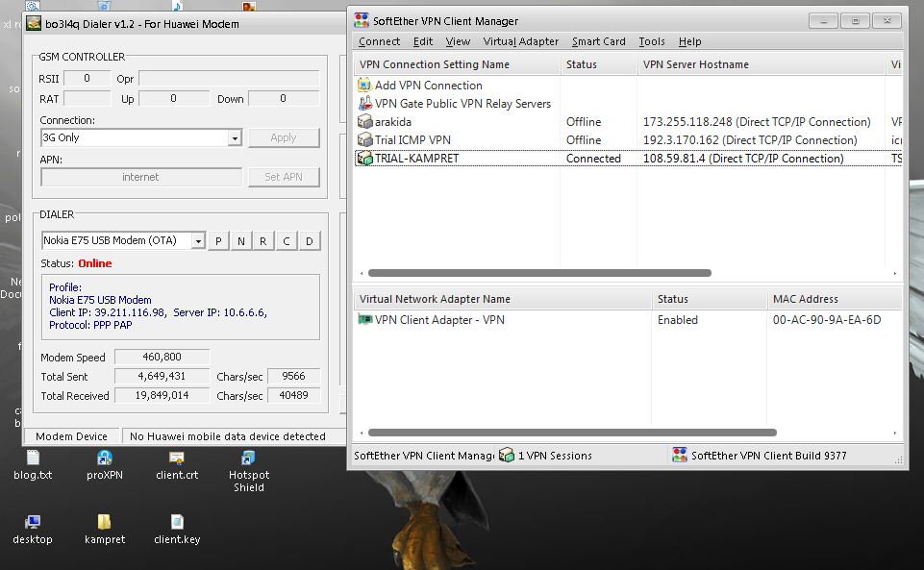The width and height of the screenshot is (924, 570).
Task: Expand the 3G Only connection dropdown
Action: 235,137
